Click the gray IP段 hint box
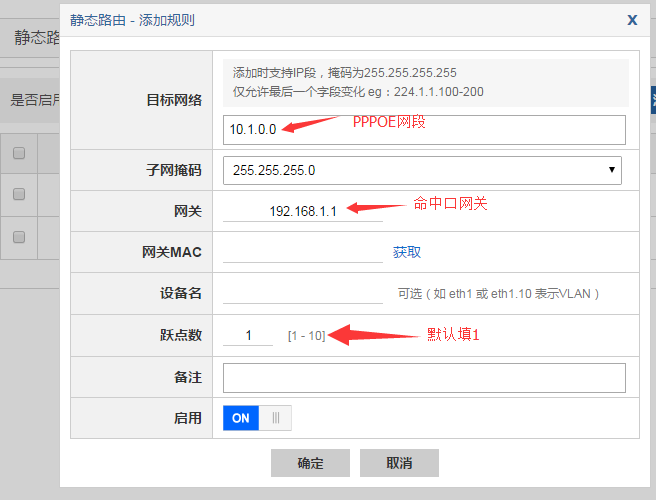The height and width of the screenshot is (500, 656). click(x=425, y=82)
